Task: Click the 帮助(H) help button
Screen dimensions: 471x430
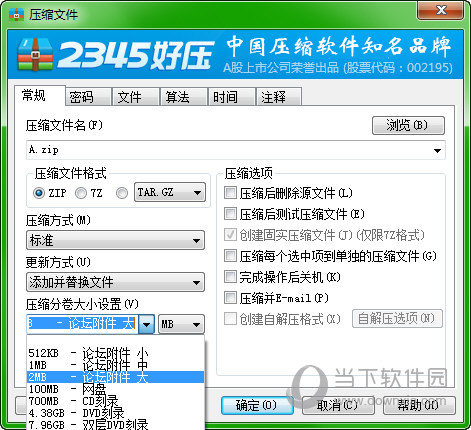Action: [419, 405]
